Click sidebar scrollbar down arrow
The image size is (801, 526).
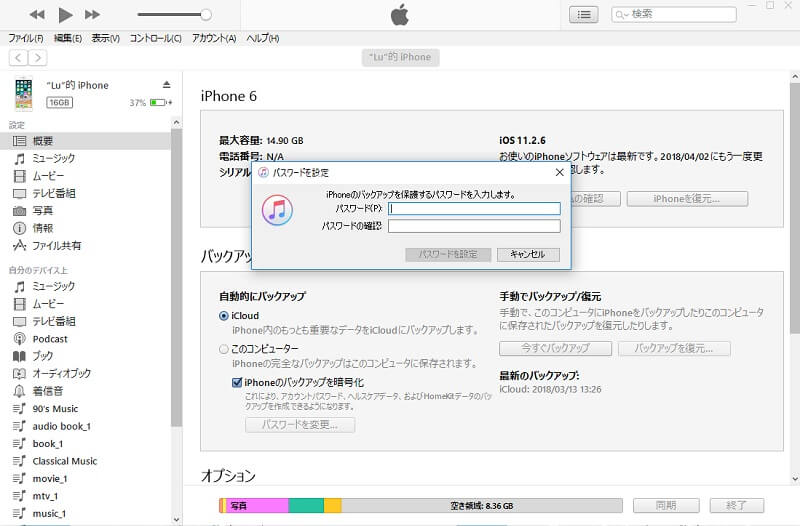pyautogui.click(x=176, y=520)
